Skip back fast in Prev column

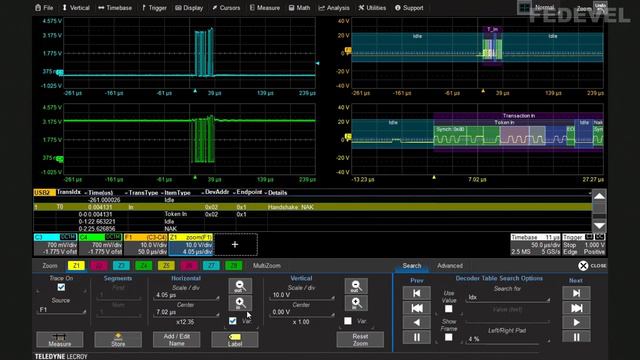(x=416, y=308)
